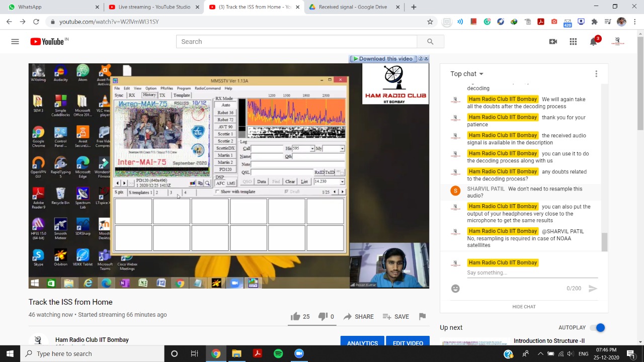The height and width of the screenshot is (362, 644).
Task: Expand the Top chat dropdown
Action: coord(466,74)
